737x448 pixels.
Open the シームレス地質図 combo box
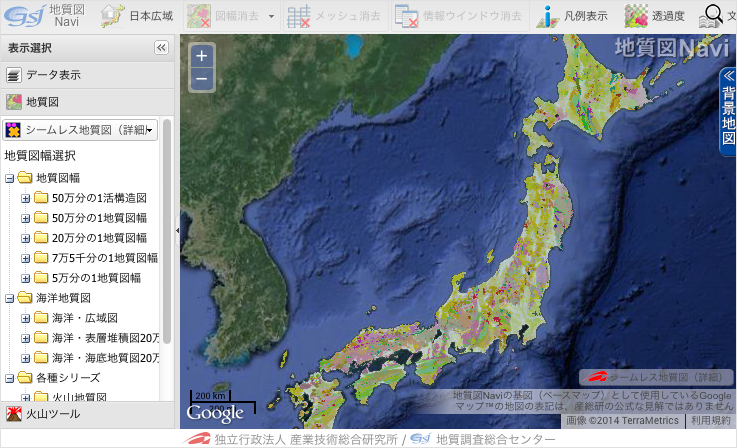pyautogui.click(x=80, y=130)
